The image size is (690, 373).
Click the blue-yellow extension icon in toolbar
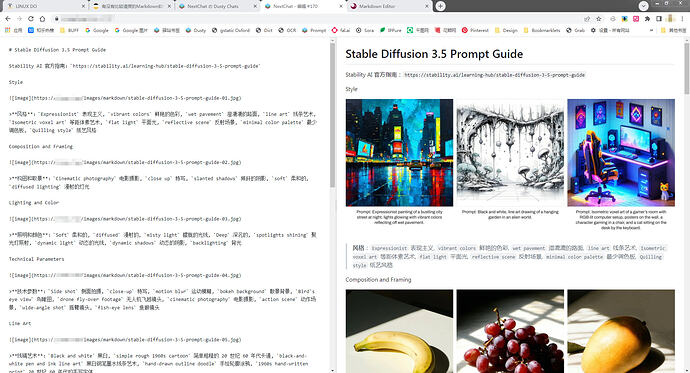point(624,19)
